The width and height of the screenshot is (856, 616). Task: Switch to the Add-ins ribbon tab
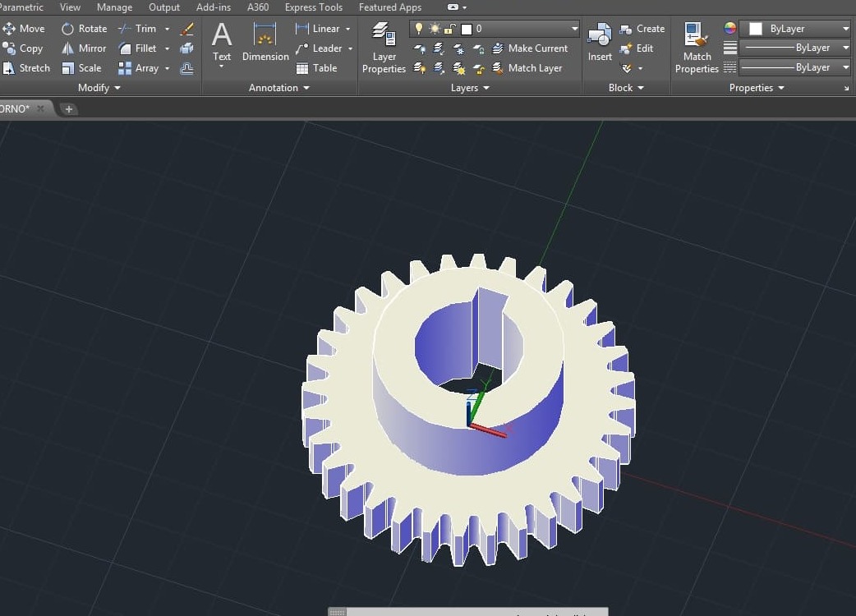(x=214, y=7)
